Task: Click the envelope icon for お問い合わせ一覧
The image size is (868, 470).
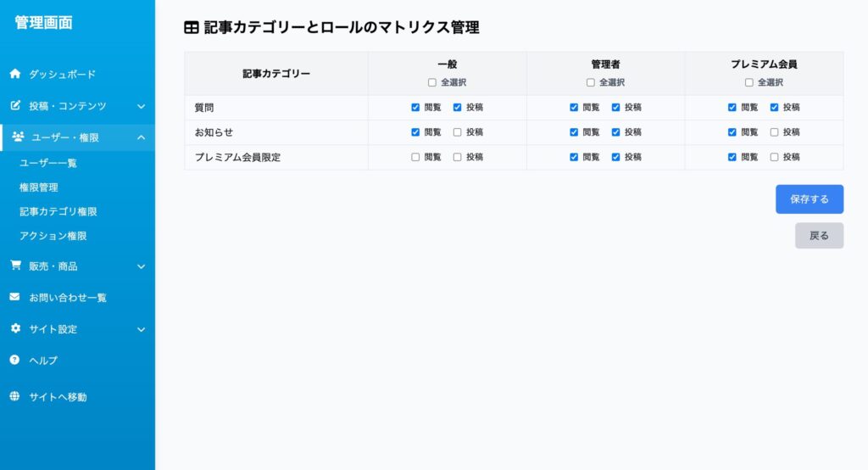Action: tap(15, 297)
